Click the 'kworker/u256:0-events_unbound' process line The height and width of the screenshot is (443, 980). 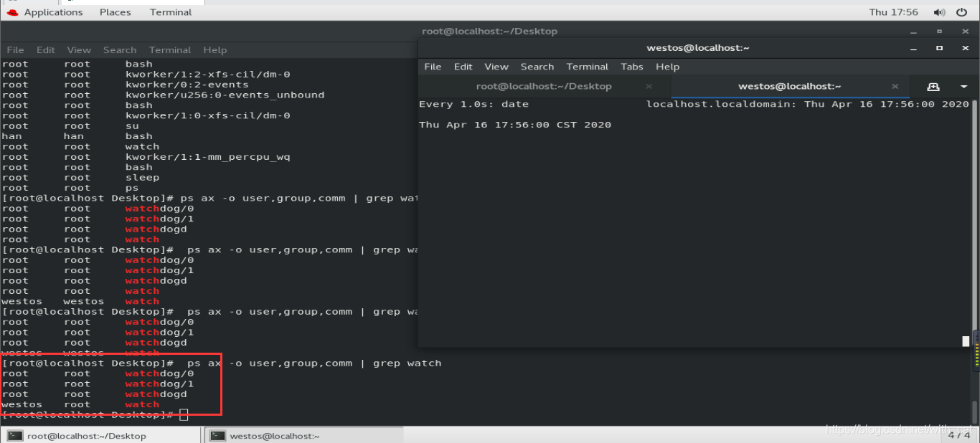[163, 95]
